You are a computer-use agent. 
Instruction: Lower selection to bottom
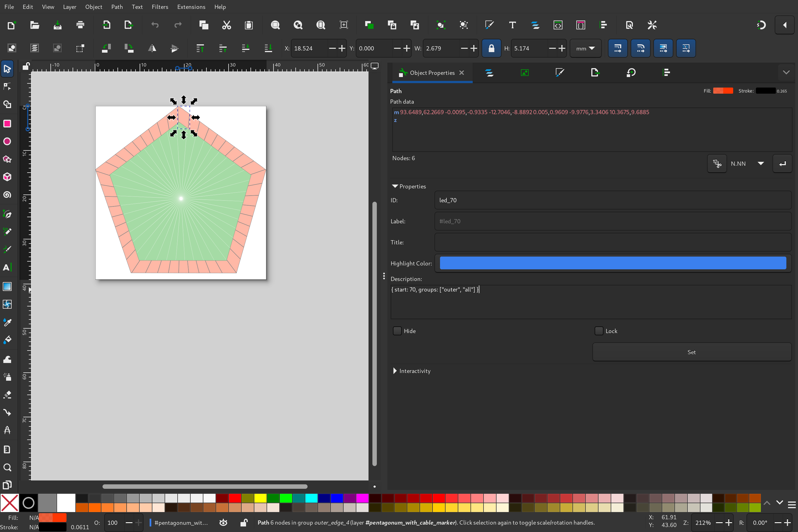click(x=268, y=48)
